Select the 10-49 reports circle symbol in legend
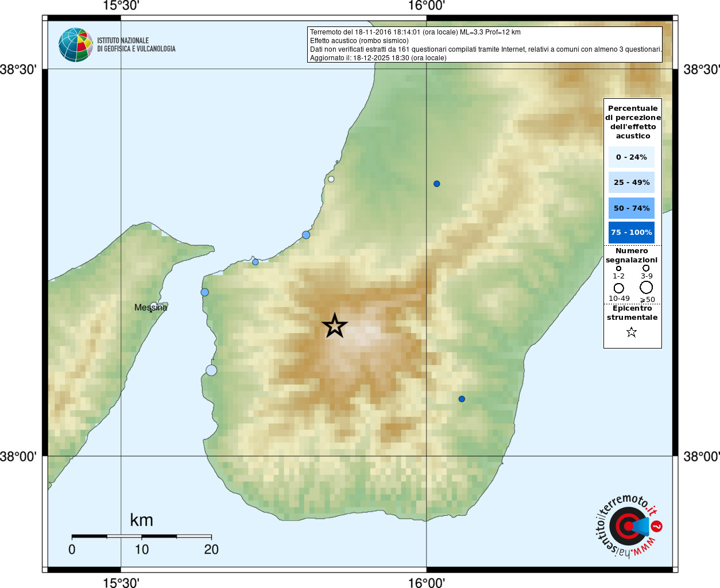 [619, 288]
